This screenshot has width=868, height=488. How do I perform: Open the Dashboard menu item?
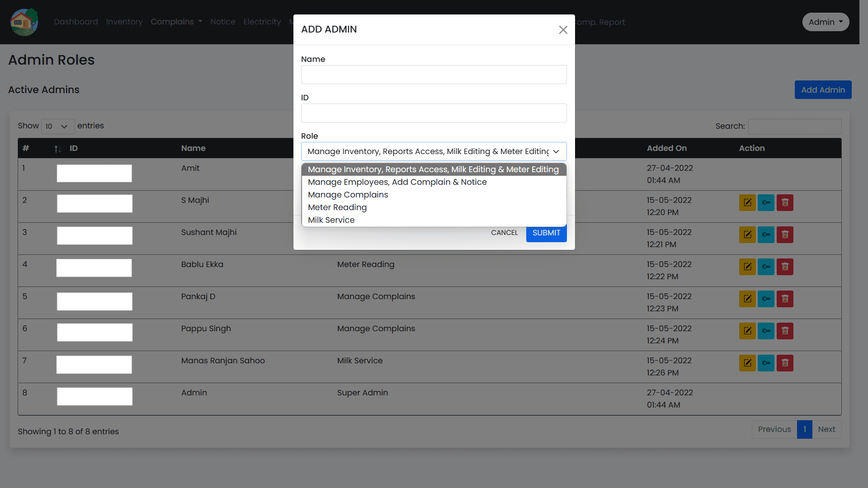(x=75, y=22)
